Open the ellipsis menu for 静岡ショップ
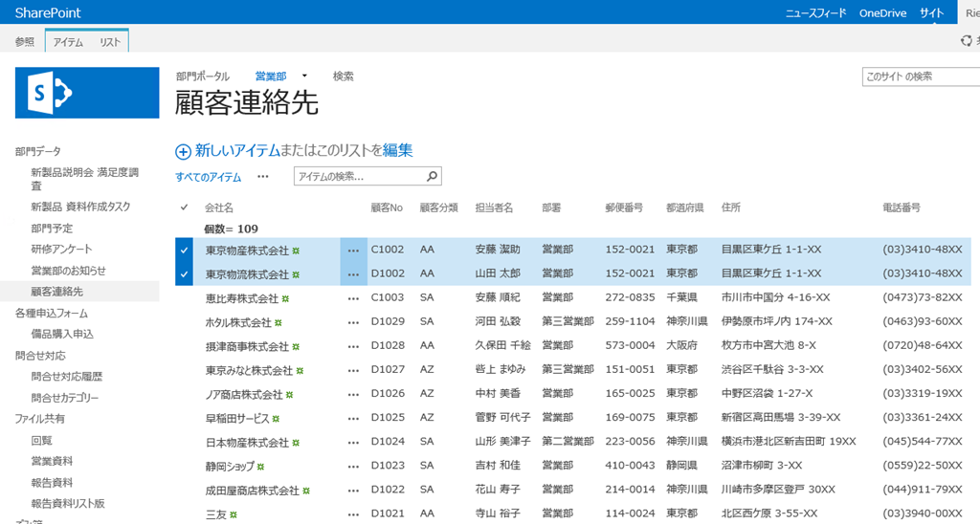The image size is (980, 524). [353, 466]
